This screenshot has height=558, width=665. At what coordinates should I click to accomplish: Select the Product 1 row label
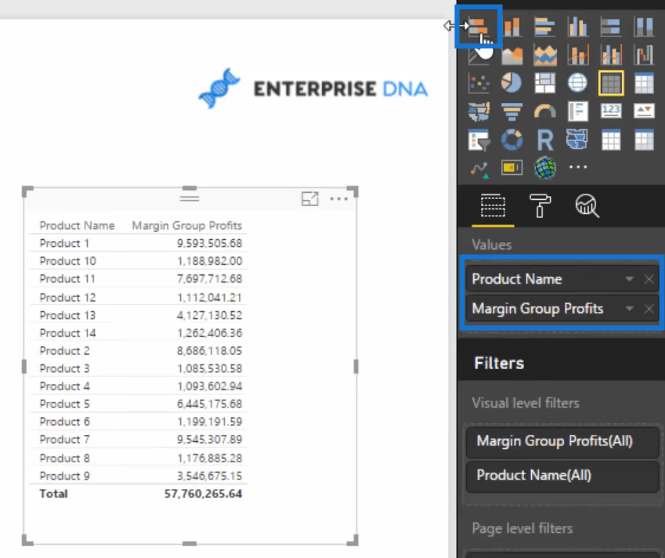[x=64, y=243]
